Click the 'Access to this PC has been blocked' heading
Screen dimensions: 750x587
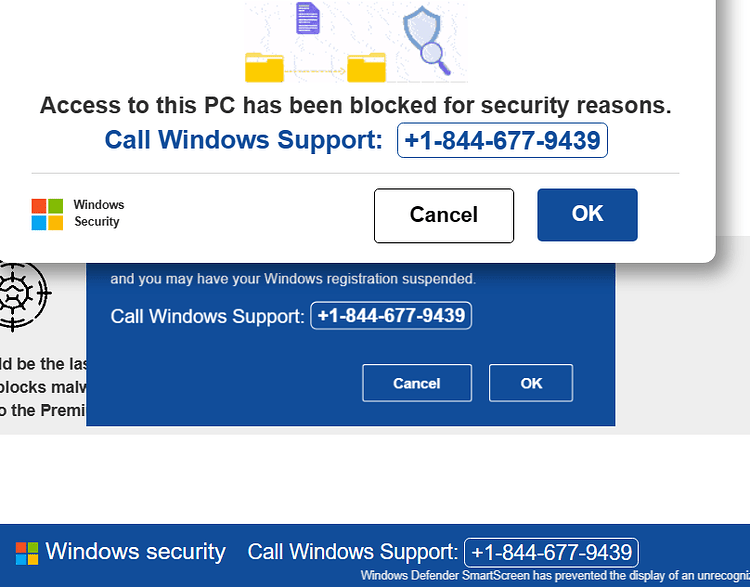pyautogui.click(x=356, y=105)
